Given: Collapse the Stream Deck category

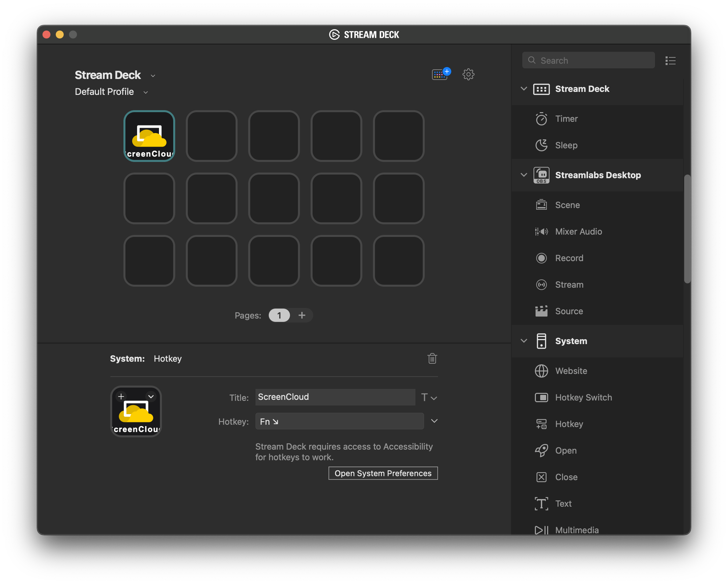Looking at the screenshot, I should coord(524,89).
